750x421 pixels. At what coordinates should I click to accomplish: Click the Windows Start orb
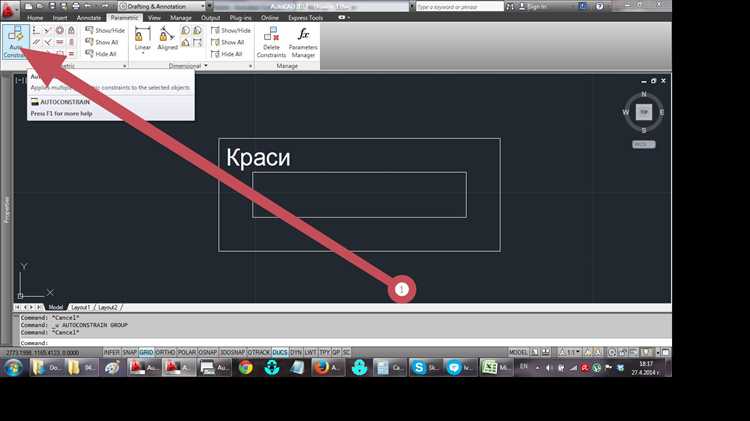[x=13, y=367]
